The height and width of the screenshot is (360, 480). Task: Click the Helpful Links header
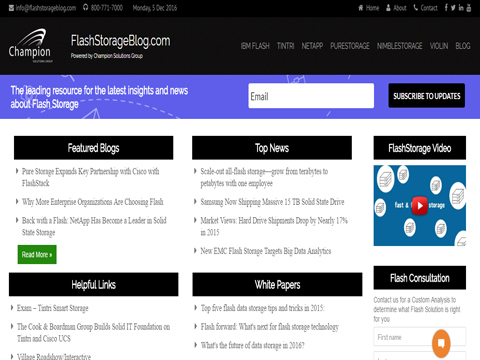(93, 284)
